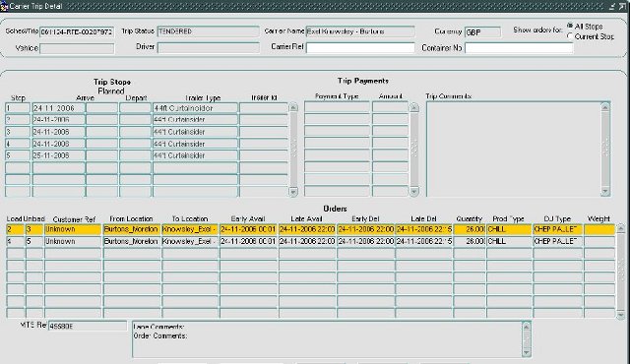Select highlighted order row Customer Ref Unknown
The height and width of the screenshot is (364, 630).
[x=73, y=229]
